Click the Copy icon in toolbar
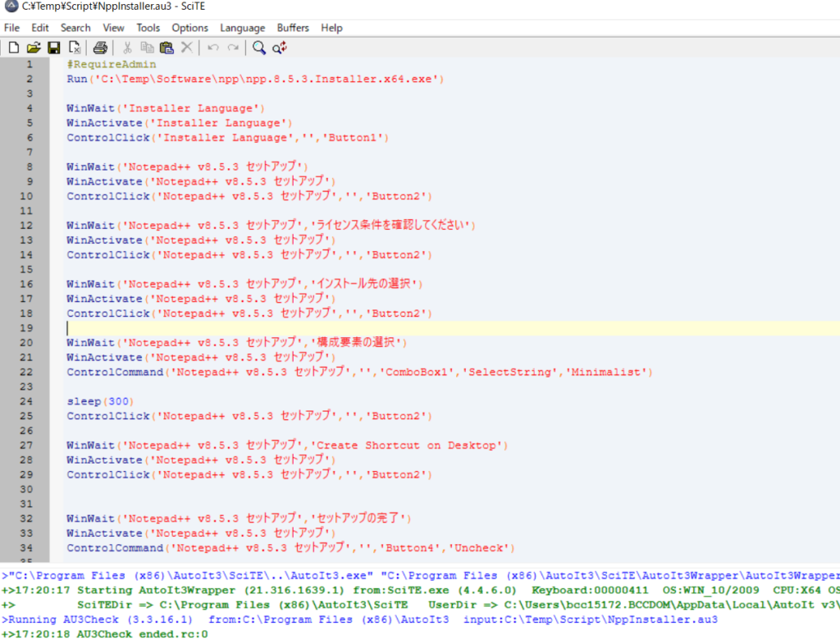The width and height of the screenshot is (840, 640). [147, 48]
